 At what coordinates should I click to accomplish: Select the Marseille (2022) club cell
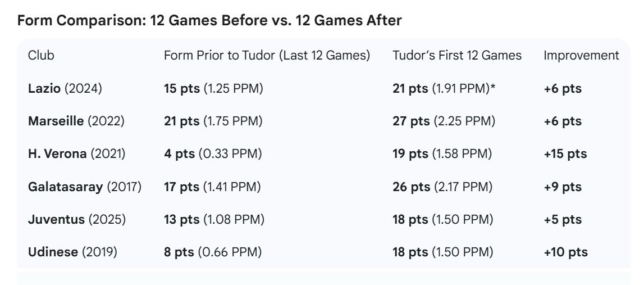[76, 121]
